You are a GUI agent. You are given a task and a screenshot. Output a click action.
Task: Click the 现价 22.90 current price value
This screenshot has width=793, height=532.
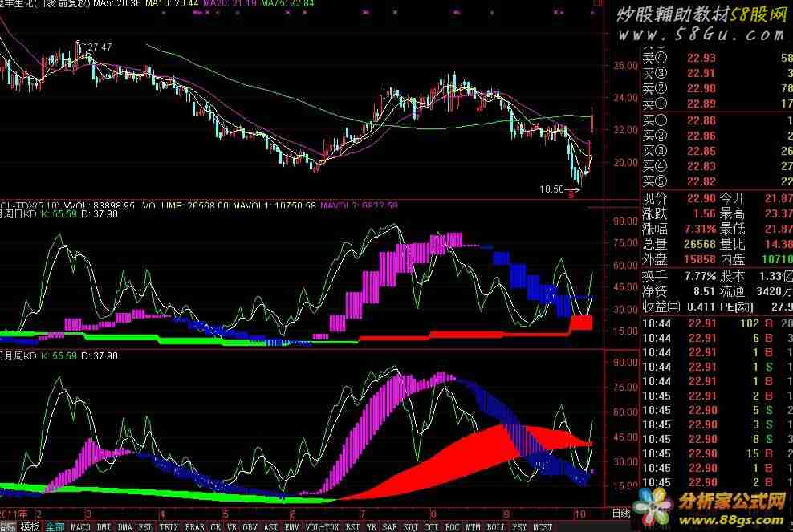click(701, 198)
